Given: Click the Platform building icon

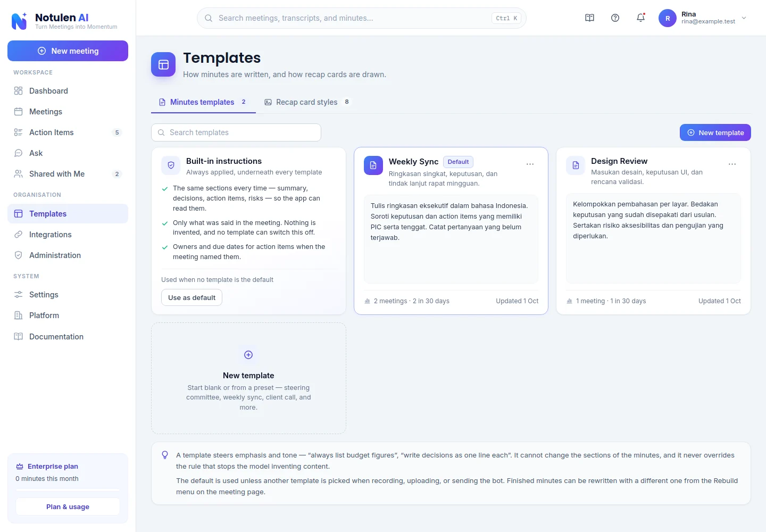Looking at the screenshot, I should click(x=18, y=315).
